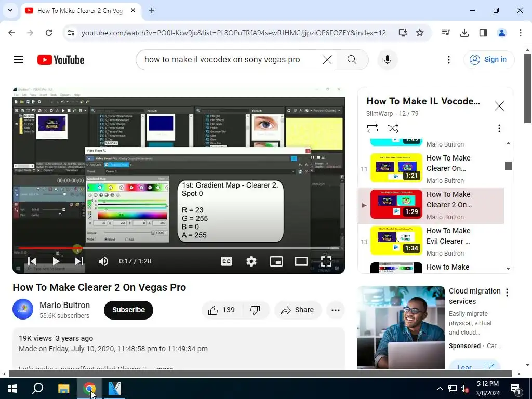
Task: Open the player settings gear
Action: pos(251,261)
